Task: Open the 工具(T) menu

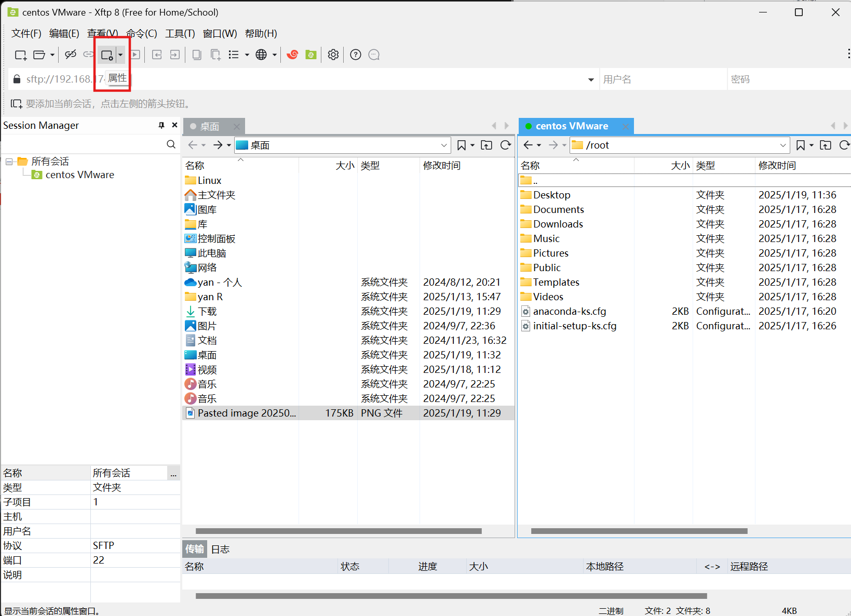Action: (x=180, y=33)
